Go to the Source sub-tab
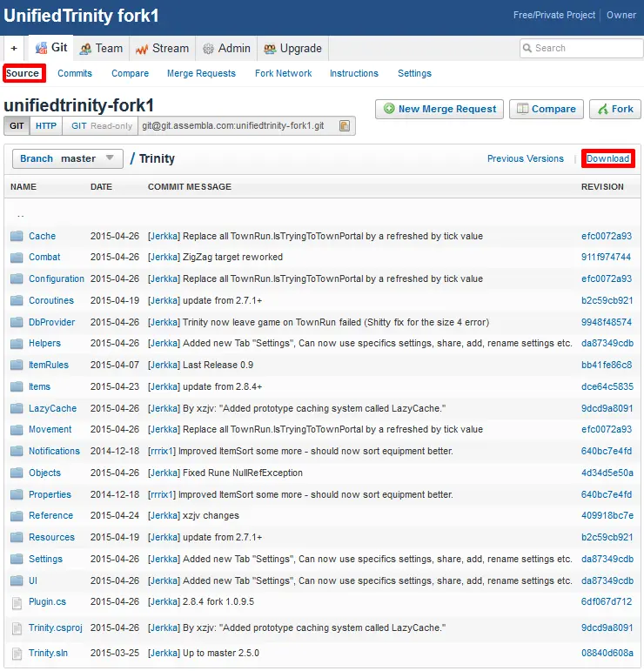 [24, 73]
